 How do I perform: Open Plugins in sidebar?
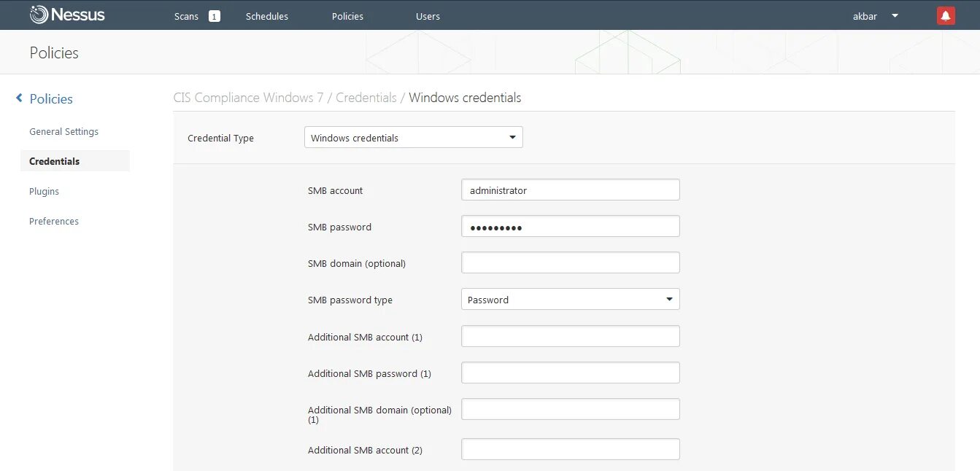(x=44, y=191)
